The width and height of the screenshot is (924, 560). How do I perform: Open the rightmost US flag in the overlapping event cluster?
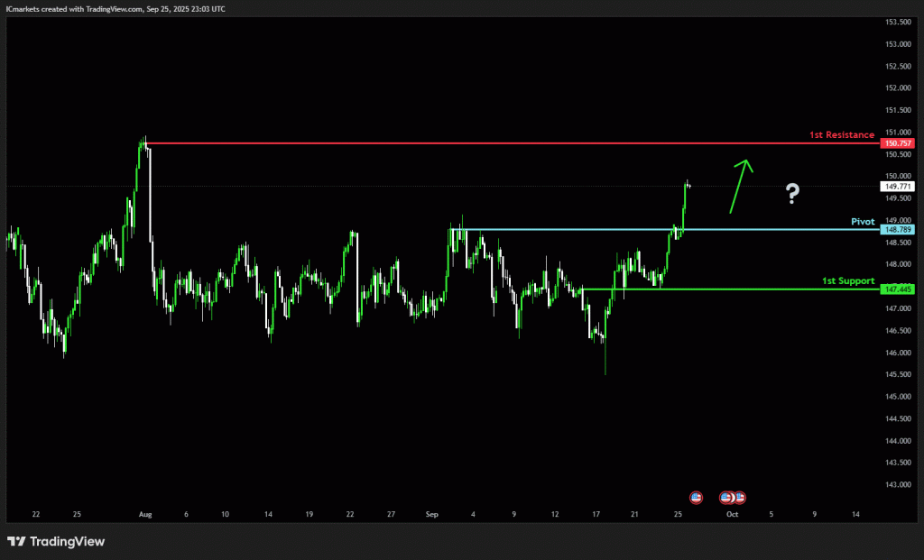(x=740, y=498)
